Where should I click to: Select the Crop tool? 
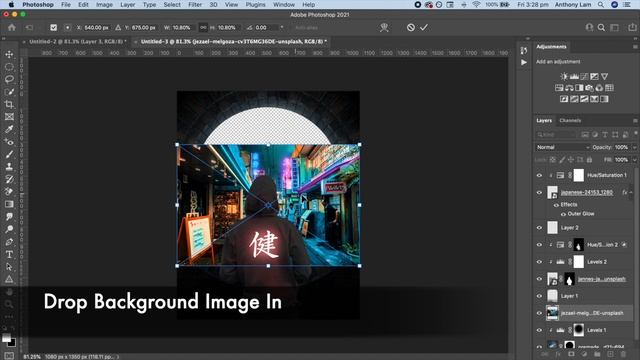(x=9, y=104)
